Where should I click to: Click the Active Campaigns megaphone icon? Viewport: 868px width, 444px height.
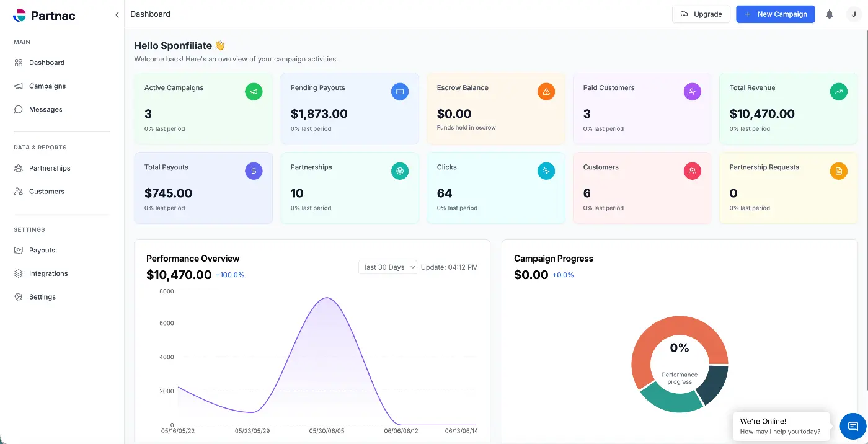pyautogui.click(x=254, y=92)
